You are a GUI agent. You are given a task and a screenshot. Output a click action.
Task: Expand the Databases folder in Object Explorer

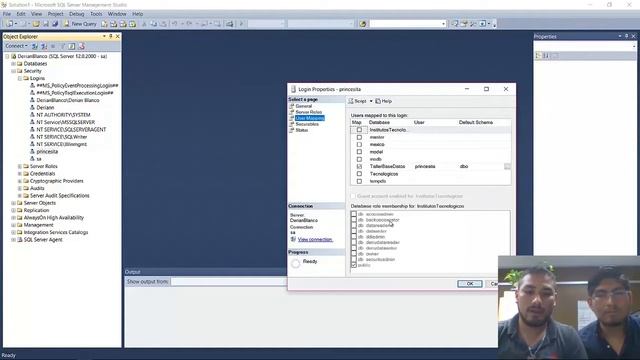13,64
